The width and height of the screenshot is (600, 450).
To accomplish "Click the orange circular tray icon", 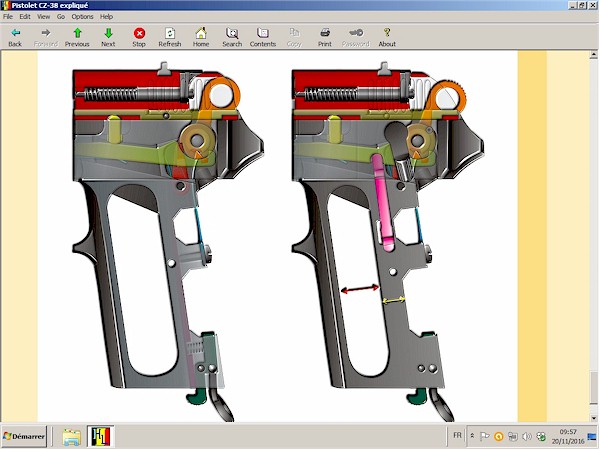I will point(499,436).
